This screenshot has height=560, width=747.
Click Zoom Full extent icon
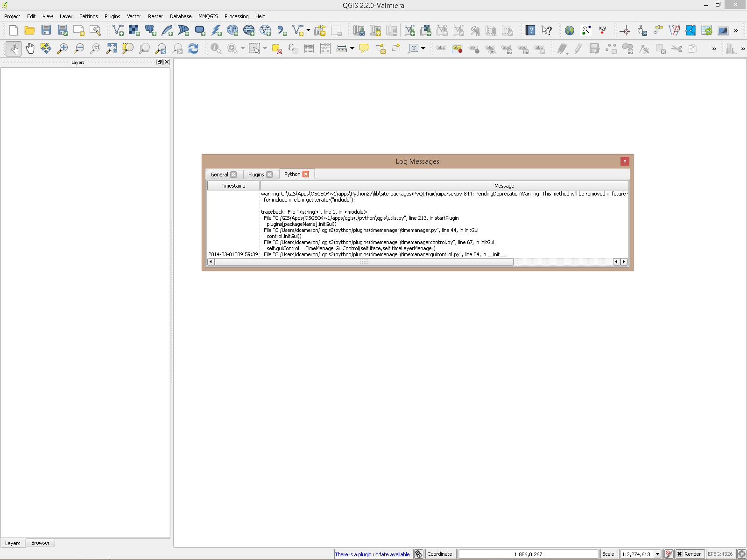click(x=112, y=49)
